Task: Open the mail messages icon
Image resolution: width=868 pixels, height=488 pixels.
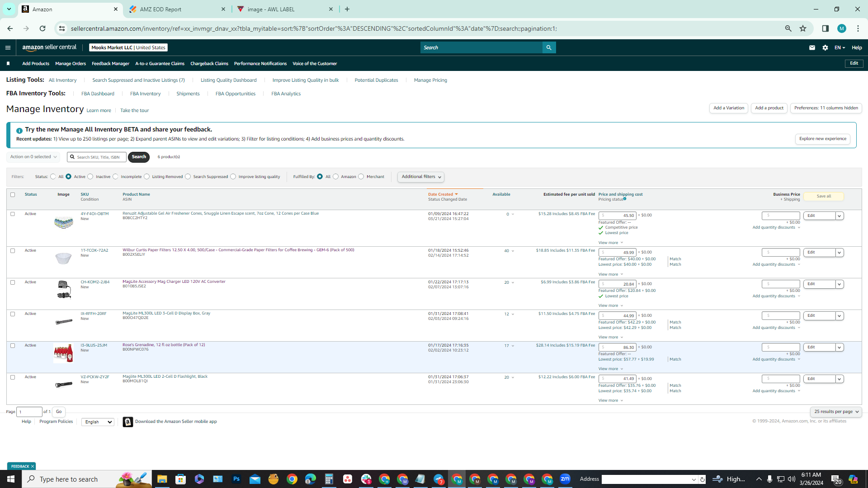Action: pyautogui.click(x=812, y=47)
